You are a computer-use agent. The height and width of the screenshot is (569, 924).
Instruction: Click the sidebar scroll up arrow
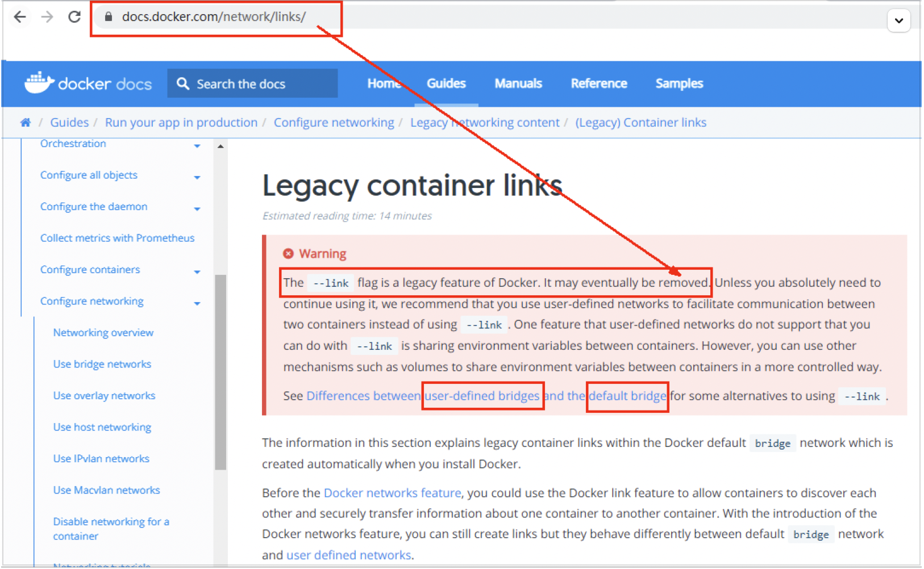220,147
